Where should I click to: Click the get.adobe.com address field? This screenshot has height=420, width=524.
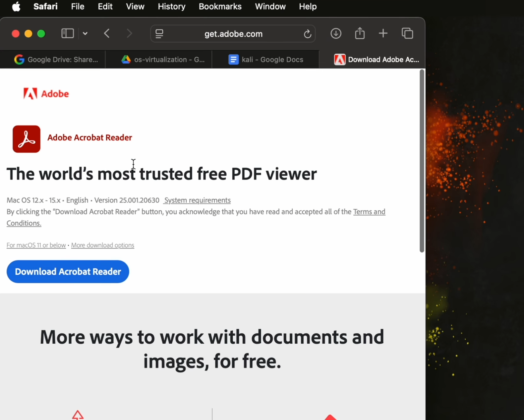pyautogui.click(x=233, y=33)
